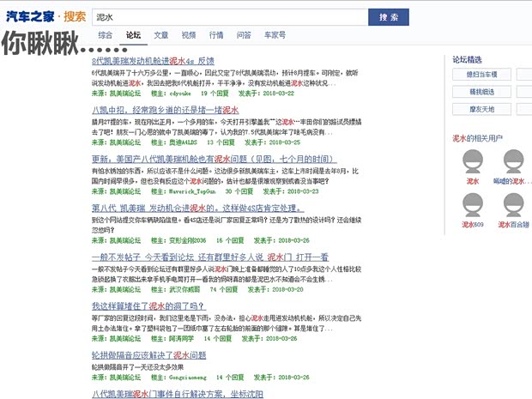Click post author Gongxiaomeng
This screenshot has height=399, width=532.
(x=188, y=378)
